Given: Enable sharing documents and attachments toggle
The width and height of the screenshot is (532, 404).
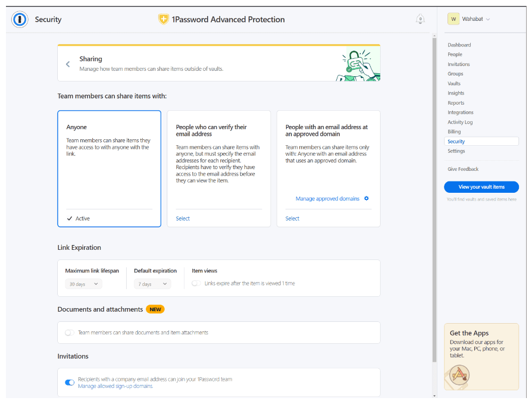Looking at the screenshot, I should click(x=70, y=333).
